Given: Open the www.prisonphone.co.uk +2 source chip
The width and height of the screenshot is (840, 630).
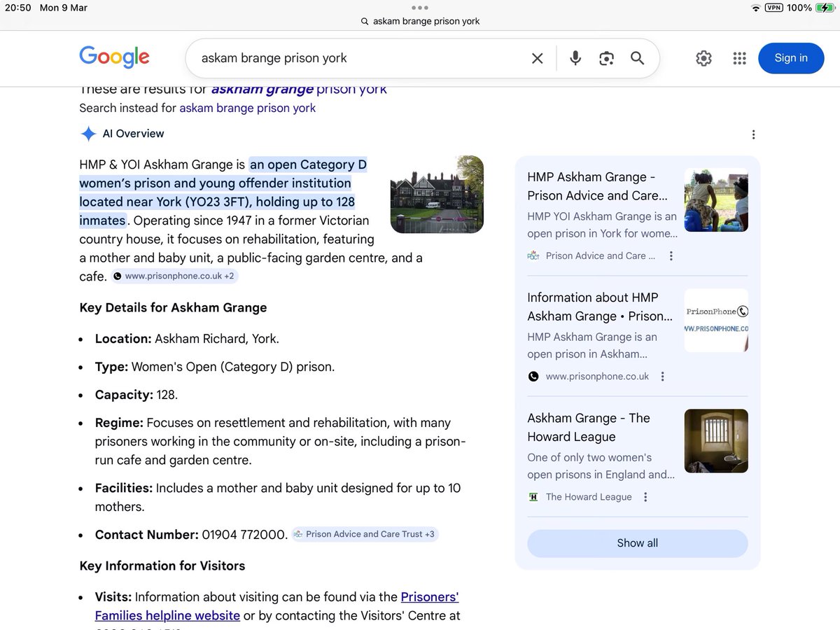Looking at the screenshot, I should (x=174, y=276).
